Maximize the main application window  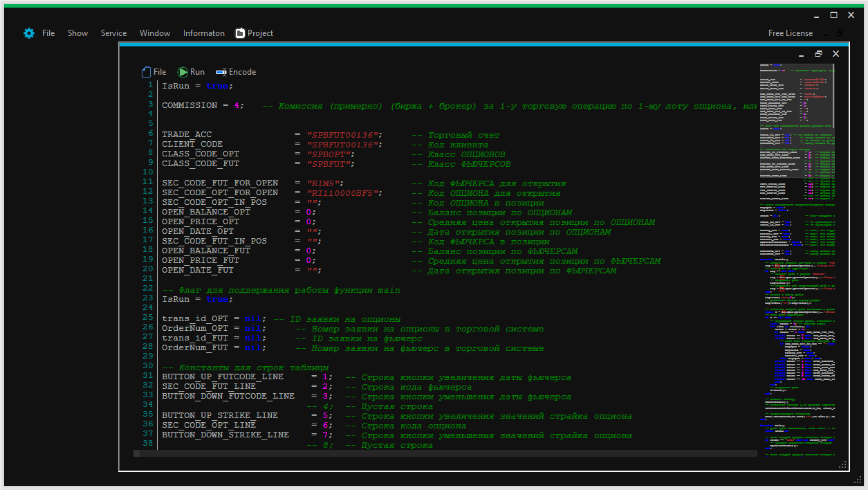834,15
